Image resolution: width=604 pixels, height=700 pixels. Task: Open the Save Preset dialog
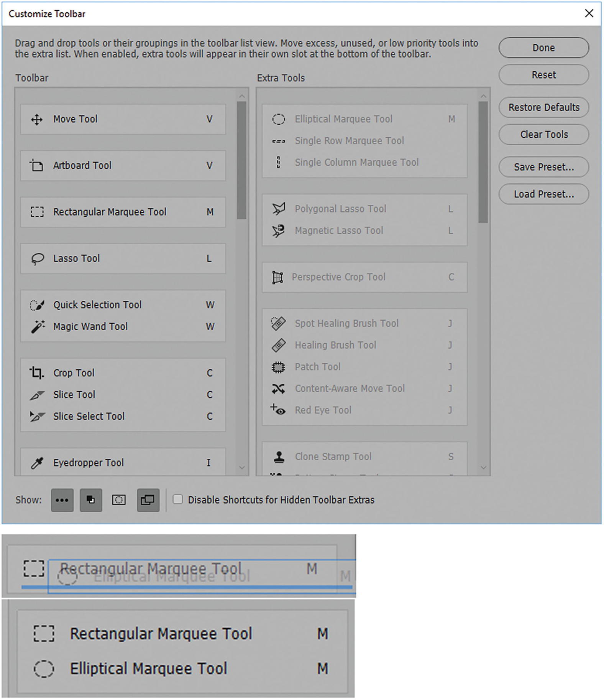(x=543, y=167)
